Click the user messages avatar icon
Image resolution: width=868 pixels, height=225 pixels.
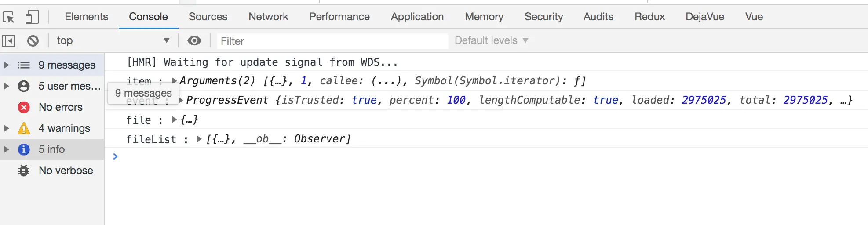24,86
